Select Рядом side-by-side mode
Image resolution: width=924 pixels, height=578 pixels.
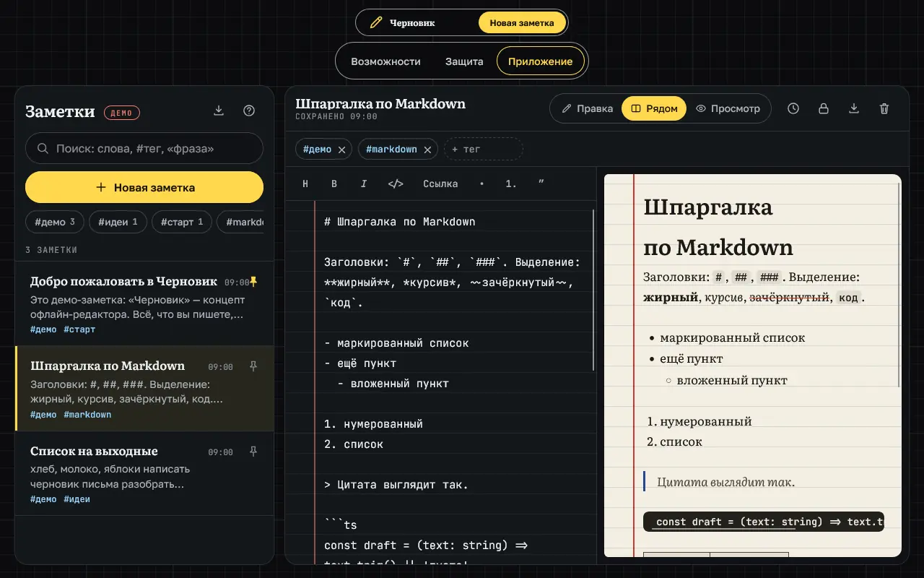[x=654, y=108]
